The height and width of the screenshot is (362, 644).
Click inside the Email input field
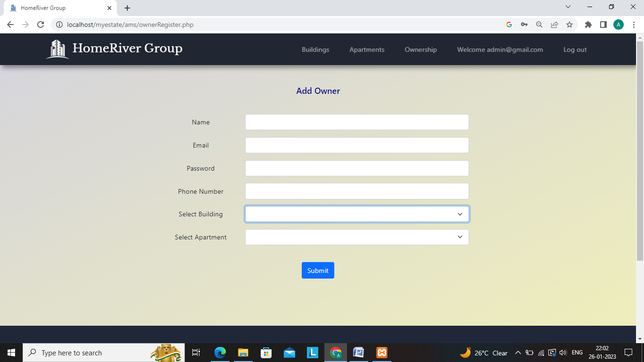click(356, 145)
